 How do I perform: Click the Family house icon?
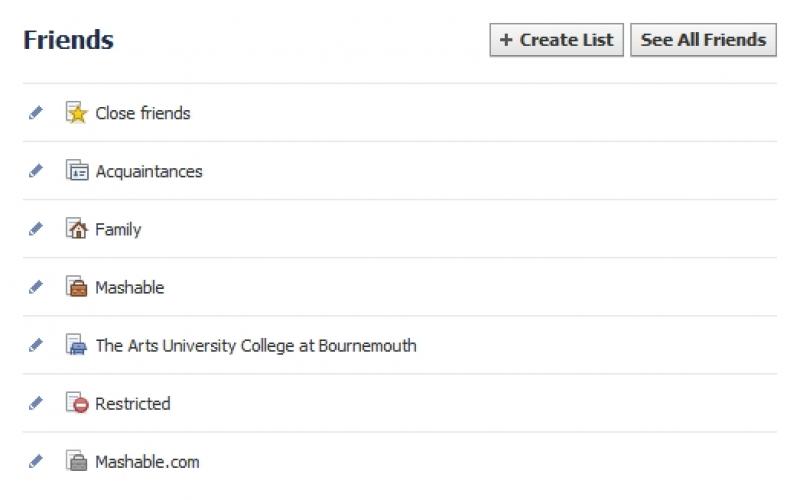coord(77,229)
